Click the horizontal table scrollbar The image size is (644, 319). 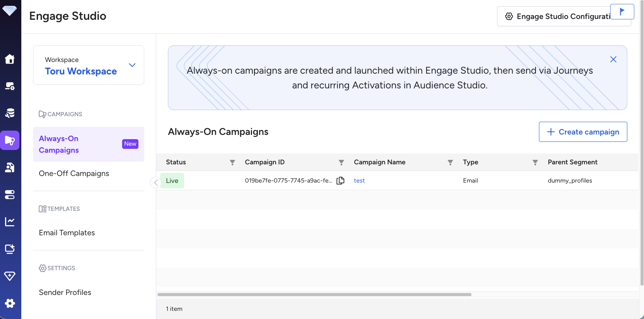coord(314,295)
